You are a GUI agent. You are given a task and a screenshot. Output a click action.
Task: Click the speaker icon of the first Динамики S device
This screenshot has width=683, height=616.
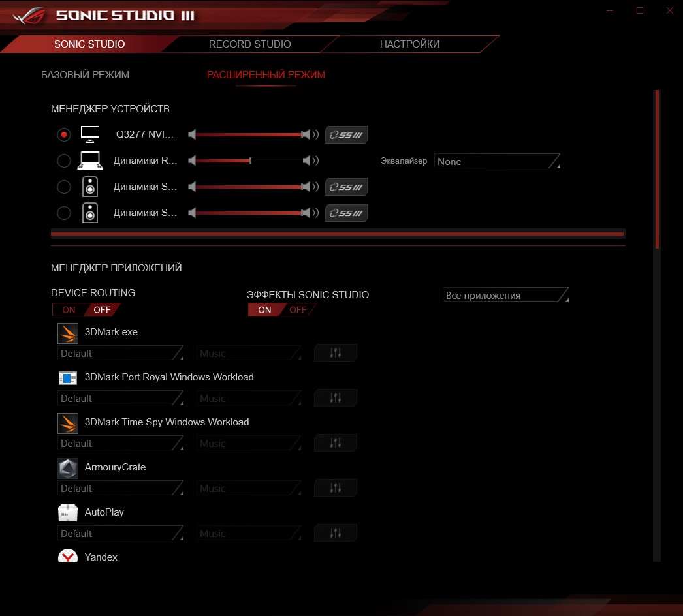(x=90, y=187)
